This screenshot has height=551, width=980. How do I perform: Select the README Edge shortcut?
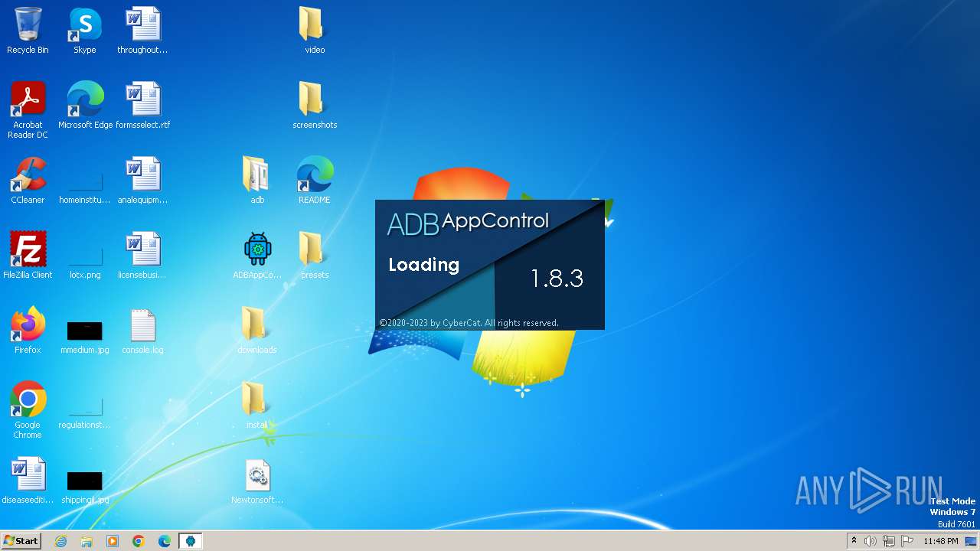[x=315, y=181]
